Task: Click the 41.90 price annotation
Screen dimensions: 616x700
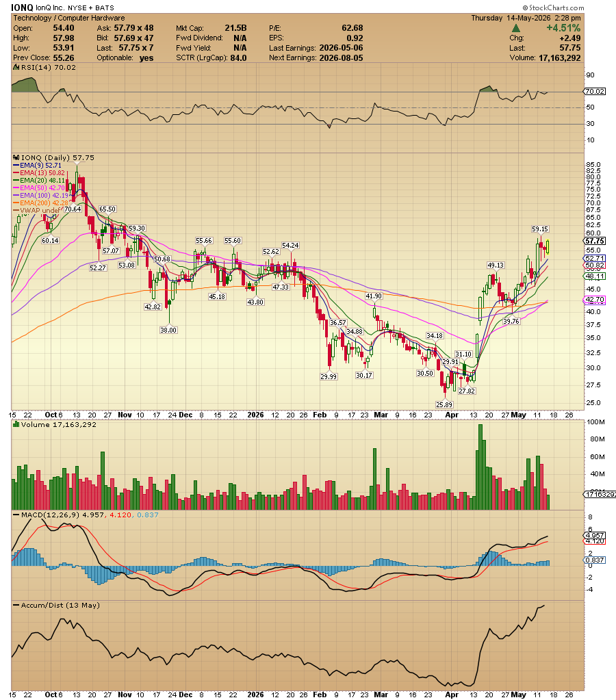Action: [374, 296]
